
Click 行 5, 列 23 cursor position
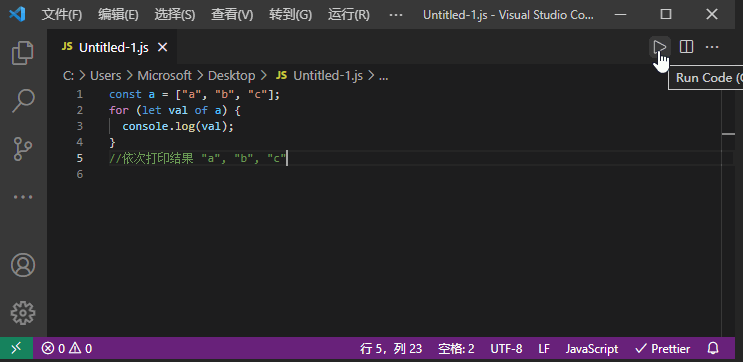click(x=391, y=349)
